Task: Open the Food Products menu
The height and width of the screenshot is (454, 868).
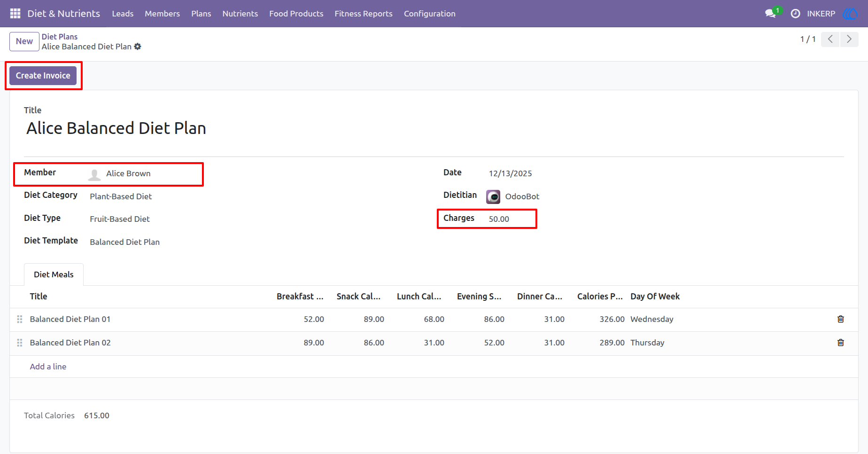Action: tap(296, 14)
